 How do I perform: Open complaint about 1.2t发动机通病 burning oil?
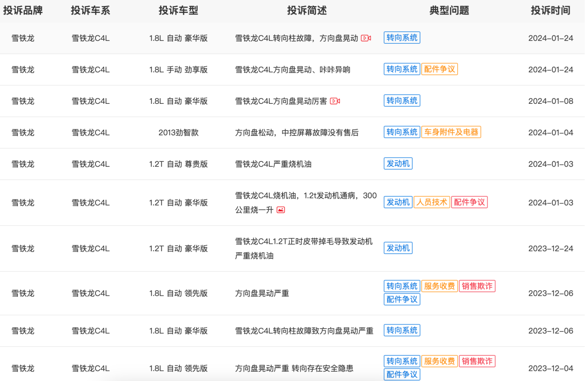click(306, 203)
